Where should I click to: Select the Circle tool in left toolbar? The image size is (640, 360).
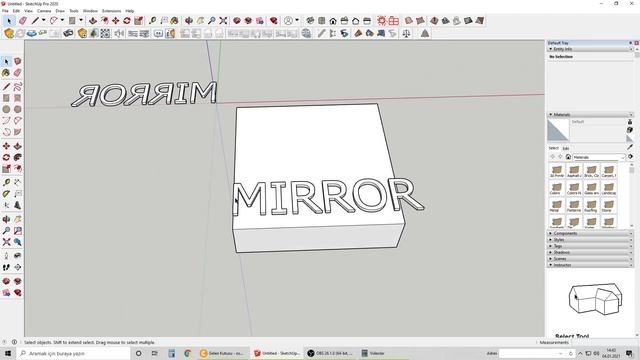point(6,109)
